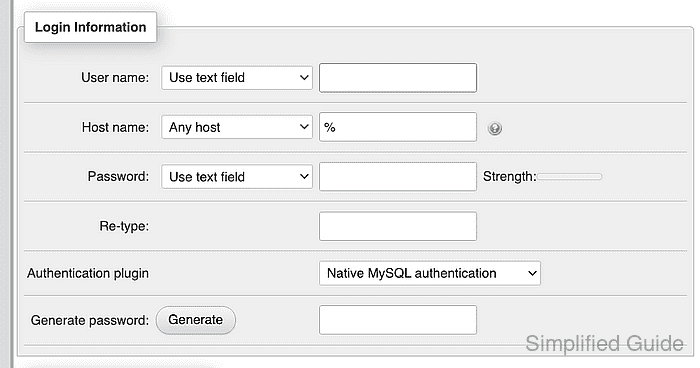The height and width of the screenshot is (368, 700).
Task: Click the Generate password button
Action: click(x=196, y=320)
